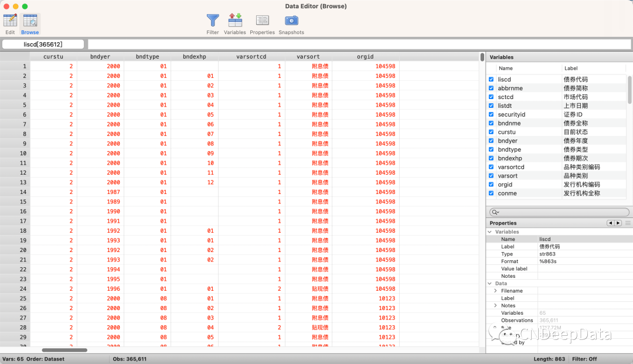Click the Type value str863
The width and height of the screenshot is (633, 364).
point(547,254)
